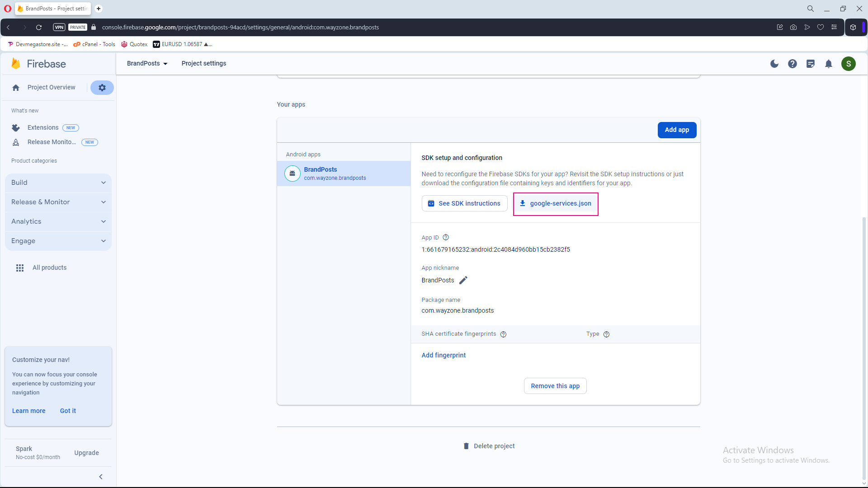Open the project settings gear icon
868x488 pixels.
(x=102, y=88)
